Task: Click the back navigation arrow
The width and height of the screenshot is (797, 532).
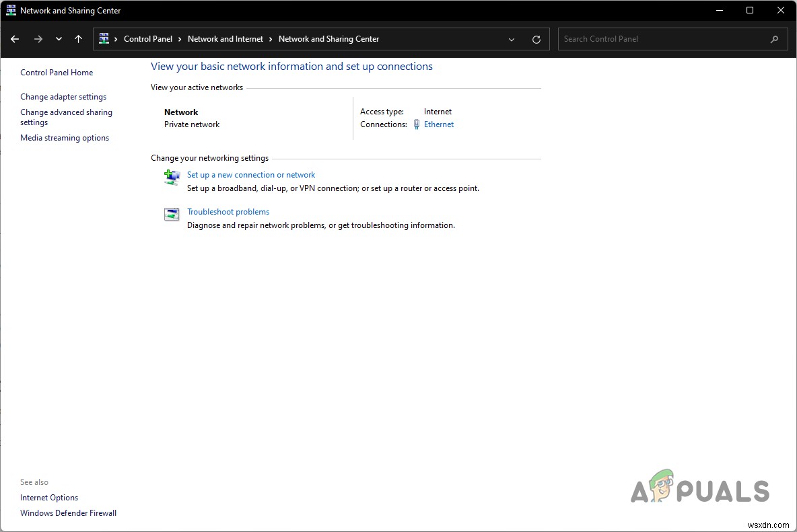Action: click(15, 39)
